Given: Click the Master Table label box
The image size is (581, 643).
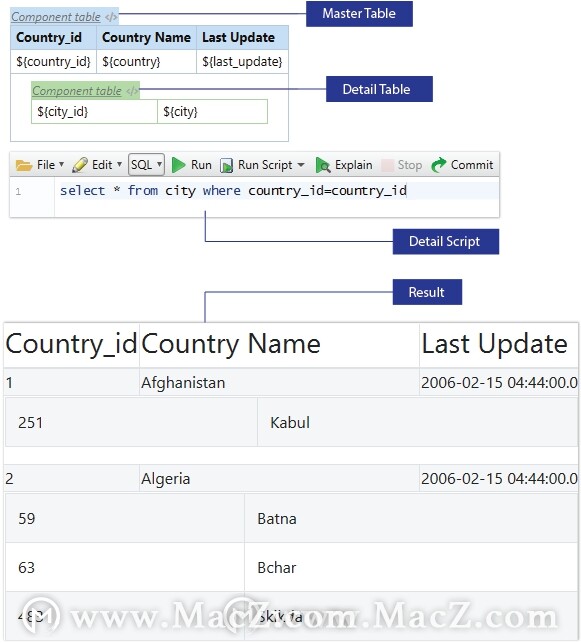Looking at the screenshot, I should pyautogui.click(x=359, y=14).
